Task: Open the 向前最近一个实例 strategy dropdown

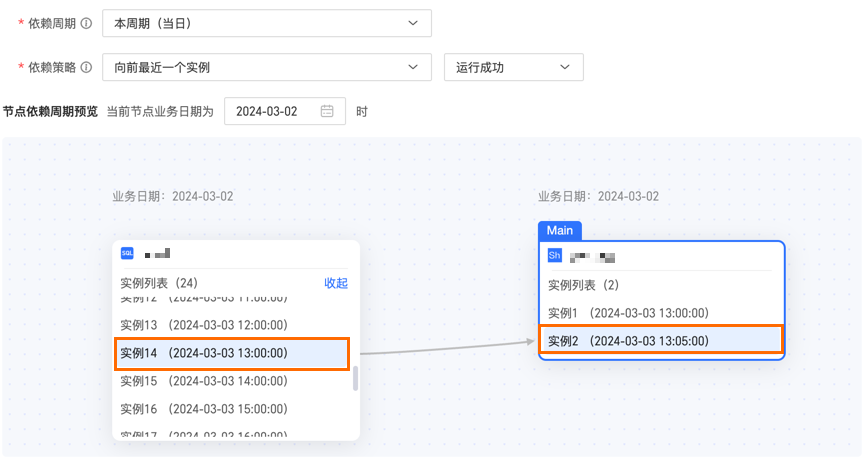Action: click(x=267, y=67)
